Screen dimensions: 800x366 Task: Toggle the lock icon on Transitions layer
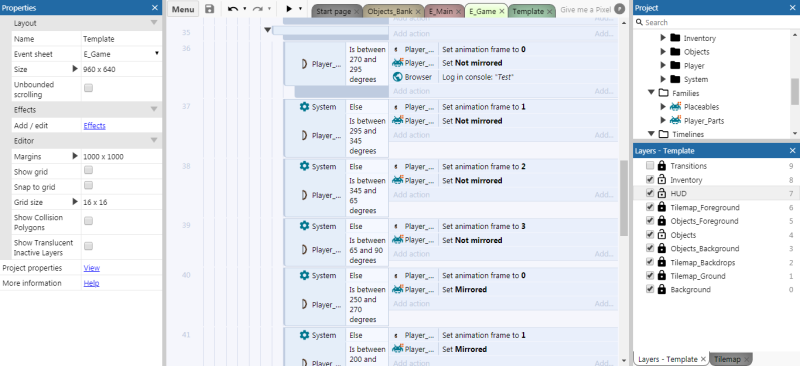tap(662, 165)
